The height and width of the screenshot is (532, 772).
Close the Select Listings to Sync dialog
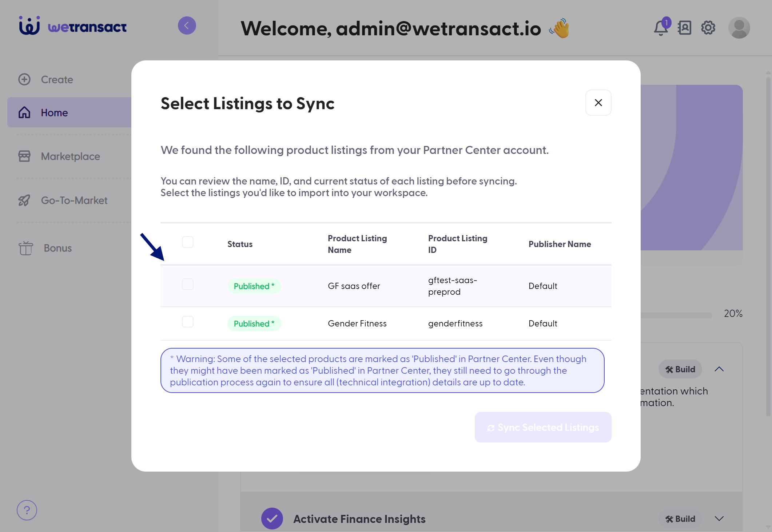(x=598, y=103)
